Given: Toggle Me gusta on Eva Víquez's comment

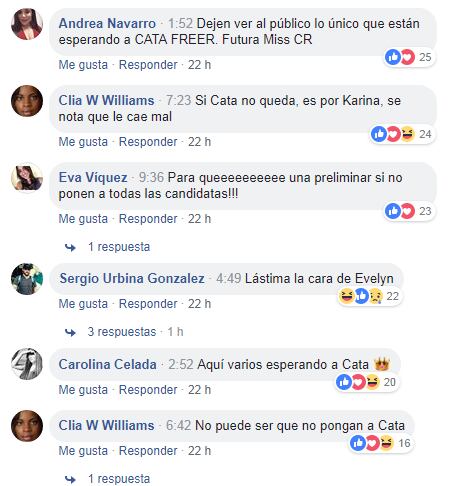Looking at the screenshot, I should click(x=83, y=219).
